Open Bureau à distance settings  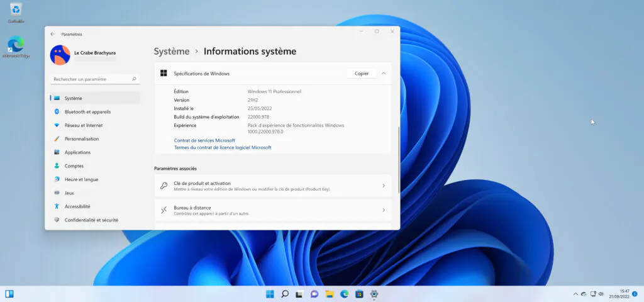click(x=273, y=210)
